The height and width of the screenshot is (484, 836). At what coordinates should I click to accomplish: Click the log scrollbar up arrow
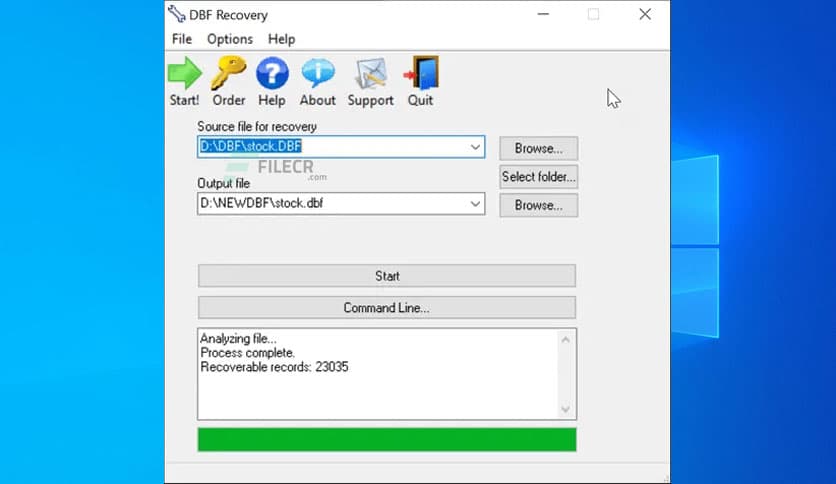click(566, 340)
